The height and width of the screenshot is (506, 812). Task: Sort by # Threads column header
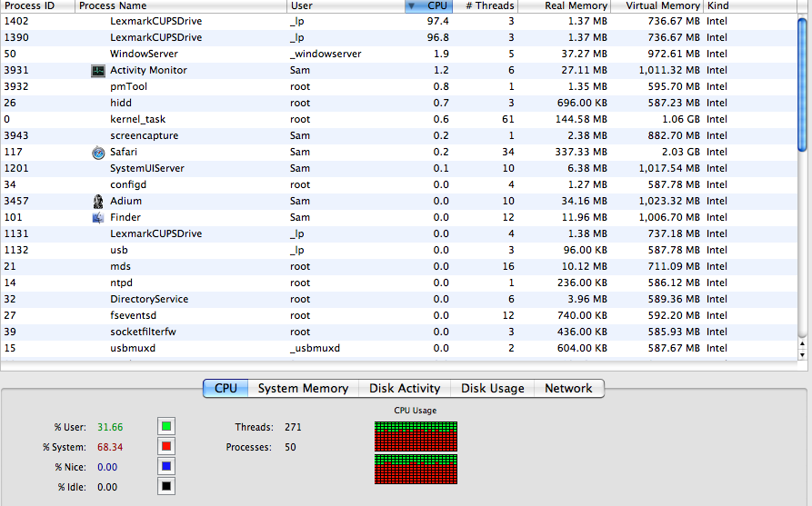[486, 5]
